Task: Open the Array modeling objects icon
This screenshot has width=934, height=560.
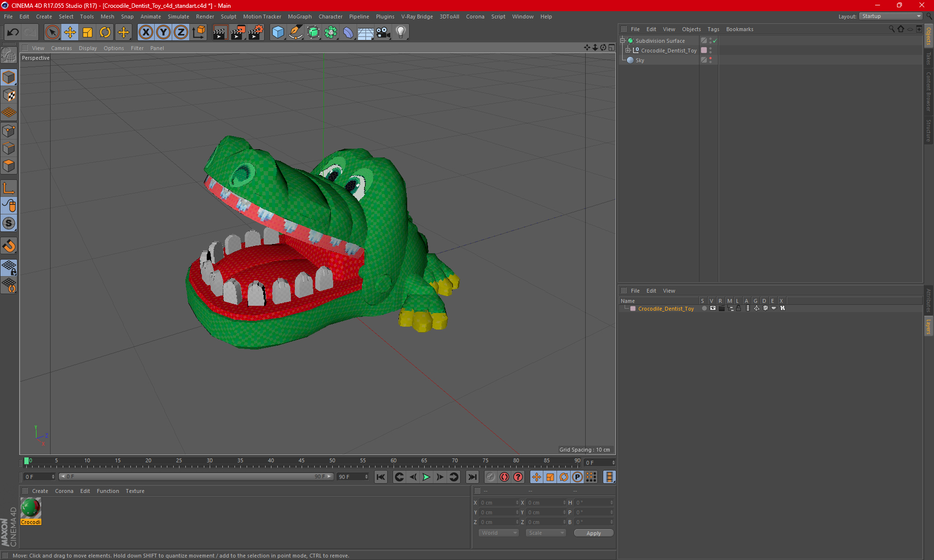Action: [x=331, y=33]
